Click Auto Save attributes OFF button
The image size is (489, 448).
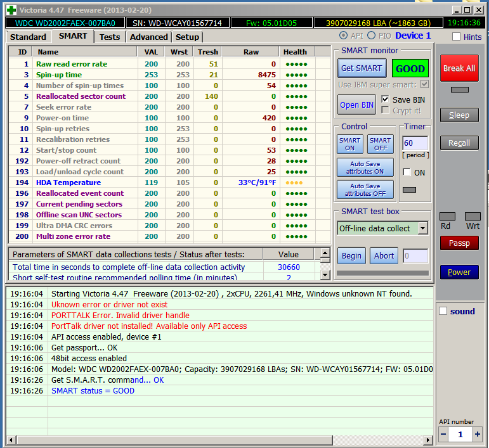[365, 189]
